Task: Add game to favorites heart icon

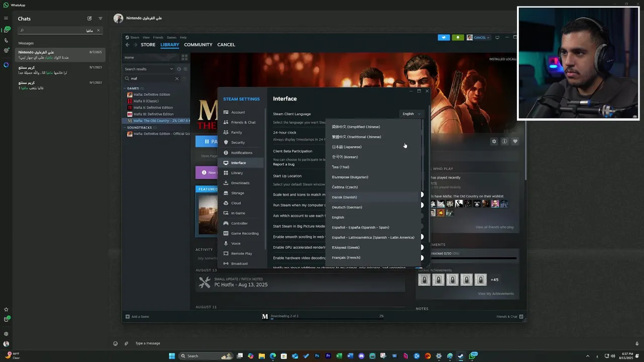Action: click(x=515, y=141)
